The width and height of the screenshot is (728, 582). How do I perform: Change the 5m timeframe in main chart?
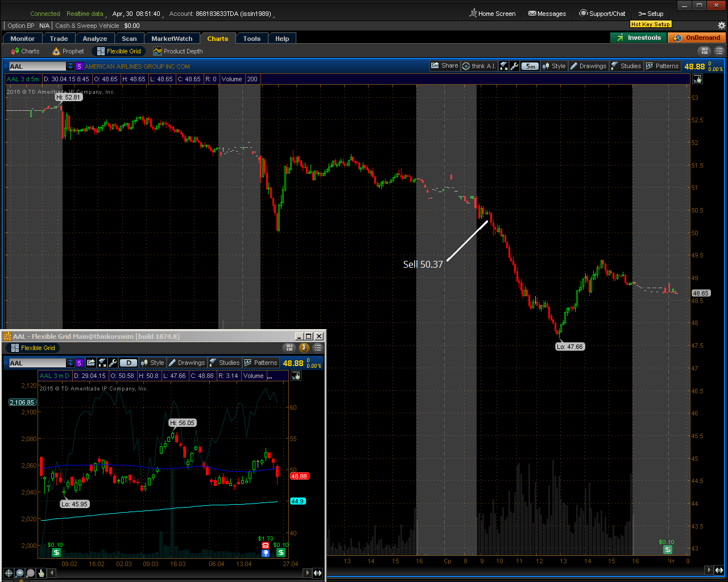tap(530, 66)
